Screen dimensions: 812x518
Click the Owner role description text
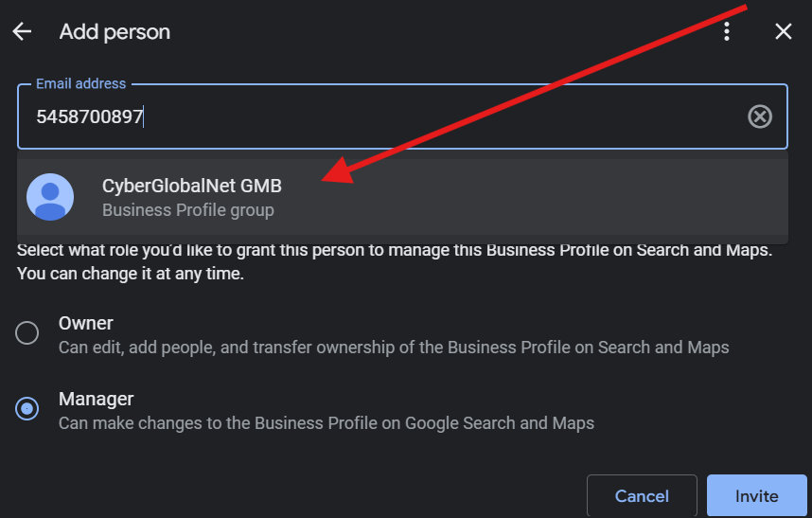point(394,348)
